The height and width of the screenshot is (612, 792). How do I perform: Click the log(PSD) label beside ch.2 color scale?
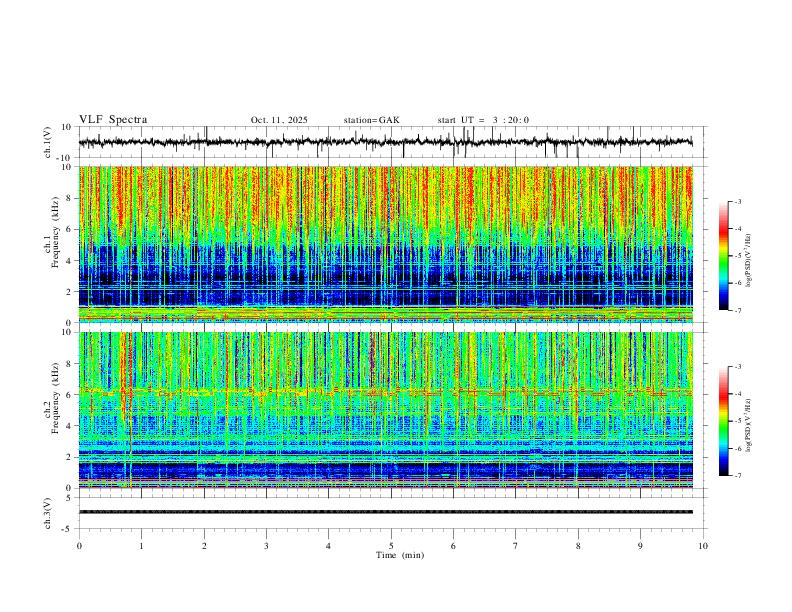point(749,425)
